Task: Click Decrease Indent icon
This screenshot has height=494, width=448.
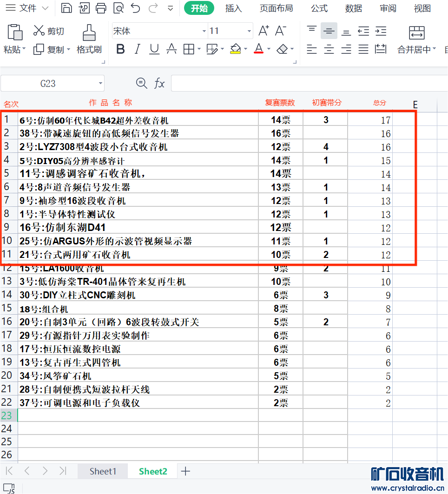Action: [x=363, y=31]
